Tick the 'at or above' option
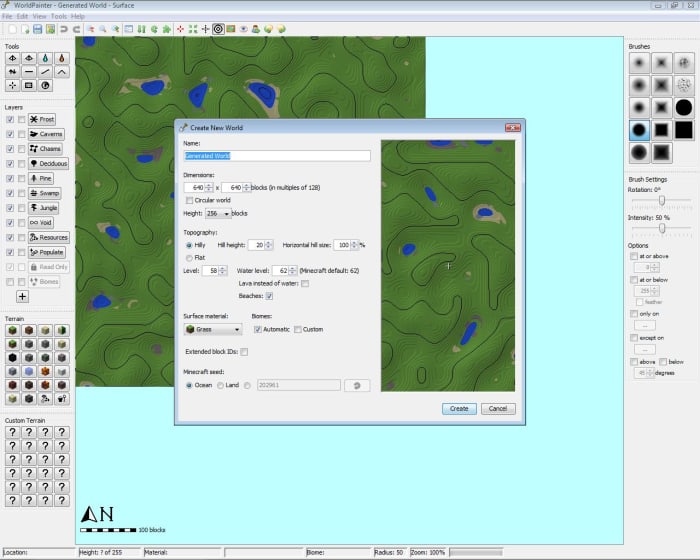Viewport: 700px width, 560px height. point(633,256)
